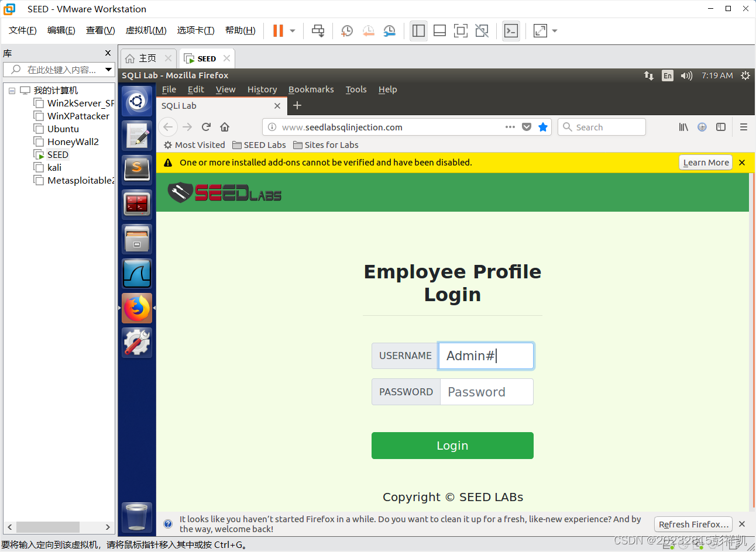Open the Trash in the launcher
Image resolution: width=756 pixels, height=552 pixels.
(137, 517)
